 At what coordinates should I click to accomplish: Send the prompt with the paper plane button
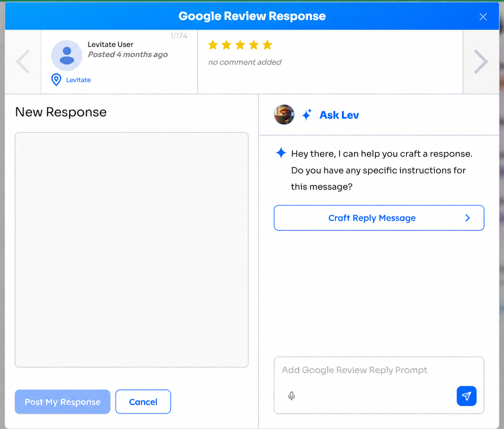467,396
